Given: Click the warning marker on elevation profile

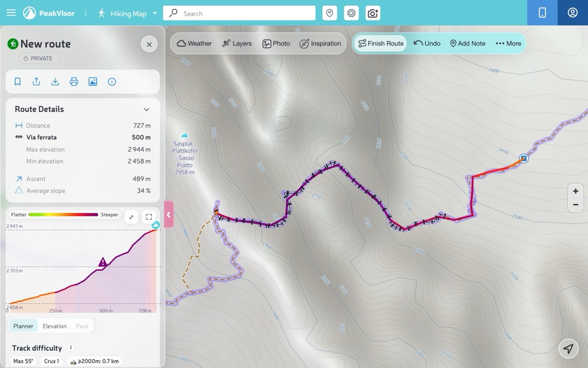Looking at the screenshot, I should (102, 262).
